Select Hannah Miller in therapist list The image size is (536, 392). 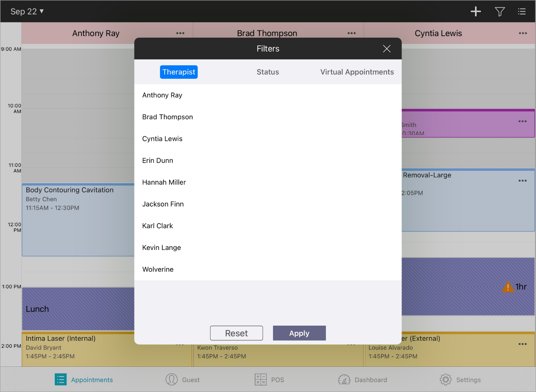164,182
